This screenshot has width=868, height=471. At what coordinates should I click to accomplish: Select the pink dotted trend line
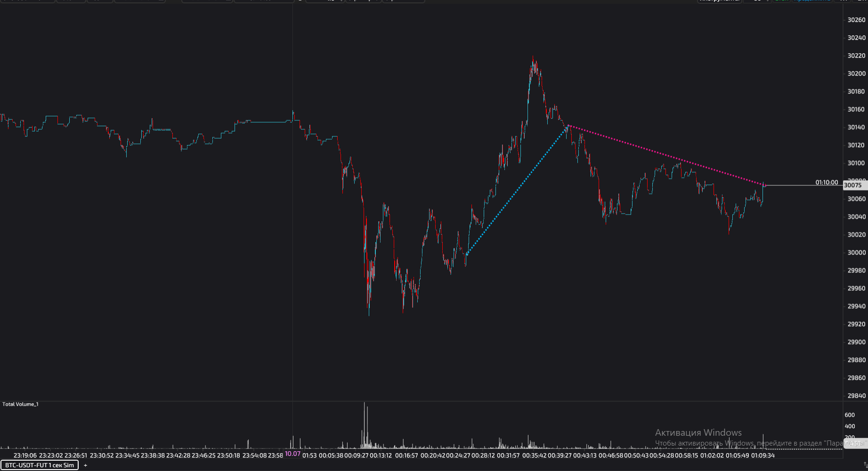click(x=664, y=155)
